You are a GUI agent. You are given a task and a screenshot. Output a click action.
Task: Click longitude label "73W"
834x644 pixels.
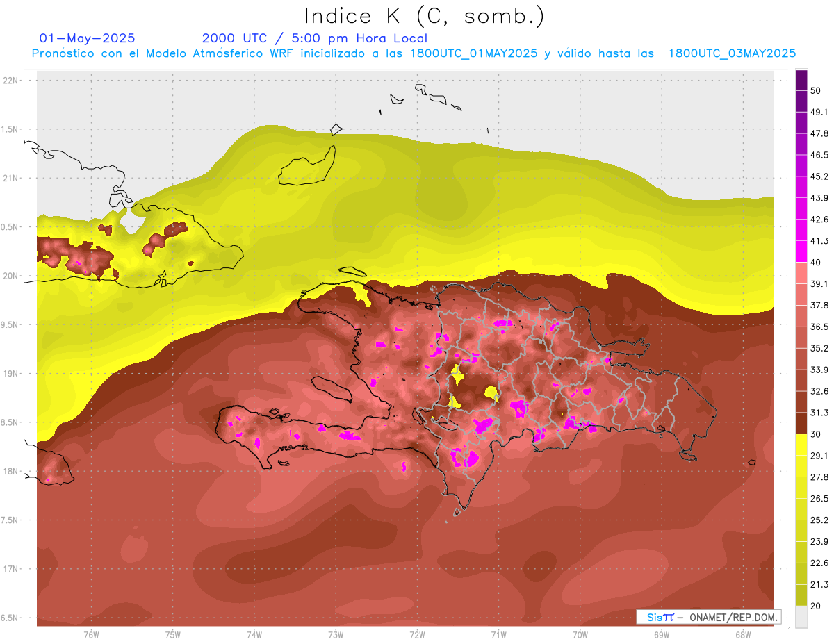[336, 635]
